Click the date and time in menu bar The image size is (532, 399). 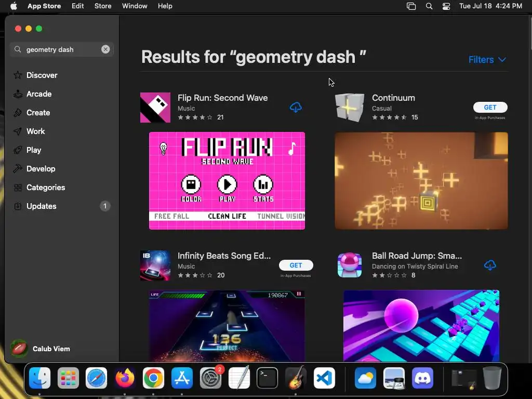[490, 6]
